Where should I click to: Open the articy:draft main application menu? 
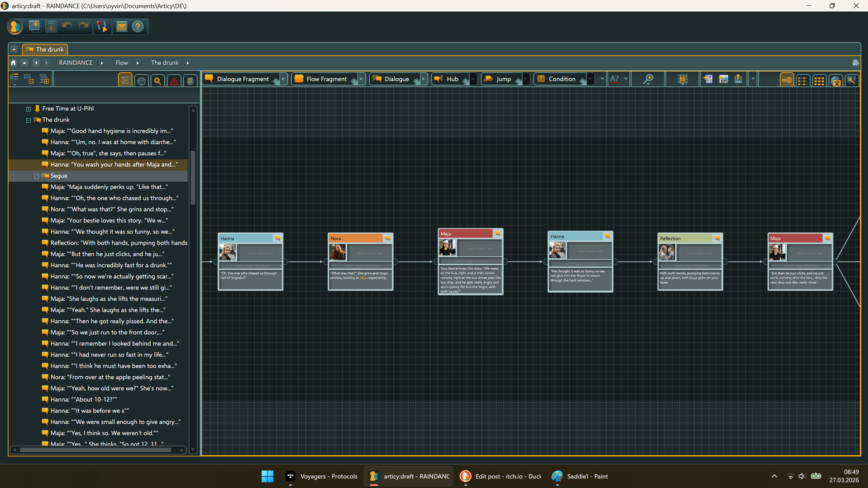pos(15,27)
